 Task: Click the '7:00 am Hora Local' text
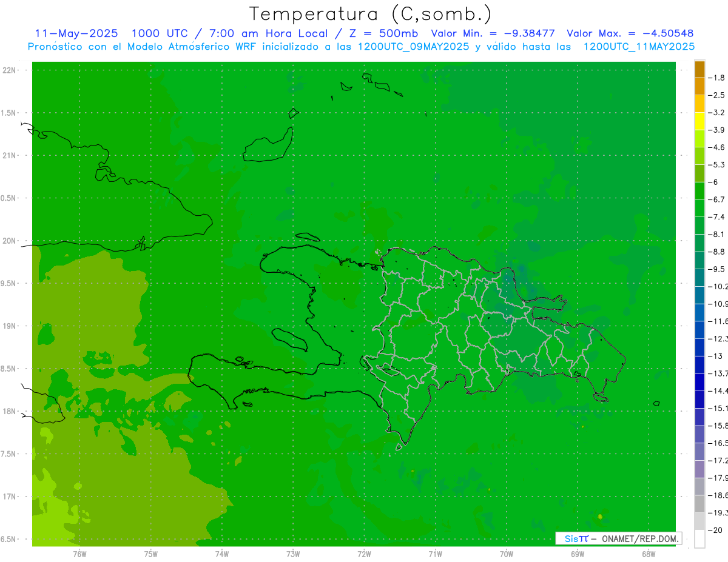pyautogui.click(x=267, y=33)
